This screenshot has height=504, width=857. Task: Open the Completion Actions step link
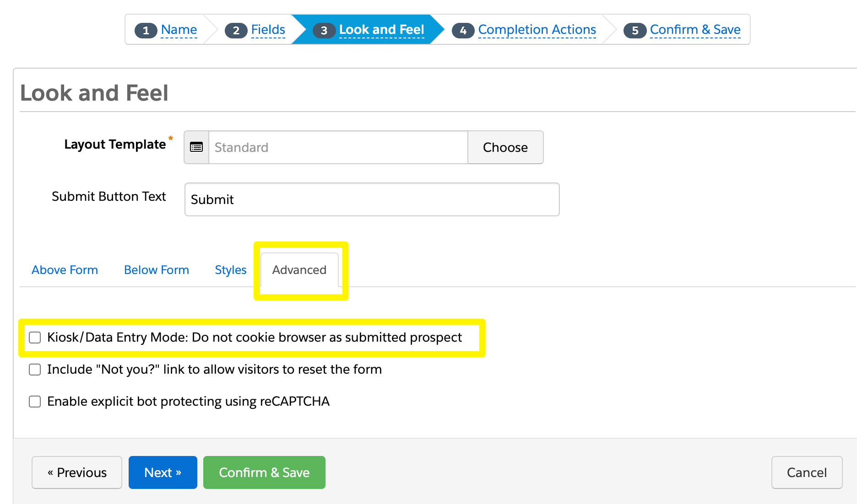(x=537, y=30)
